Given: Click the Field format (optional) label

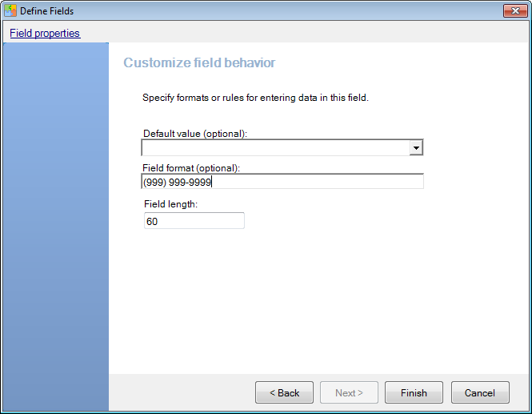Looking at the screenshot, I should (x=191, y=168).
